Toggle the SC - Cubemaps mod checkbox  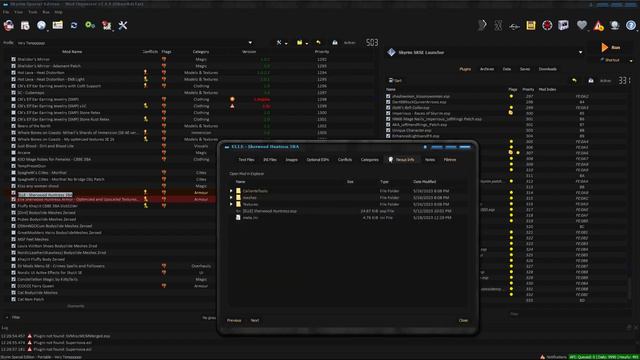click(13, 93)
